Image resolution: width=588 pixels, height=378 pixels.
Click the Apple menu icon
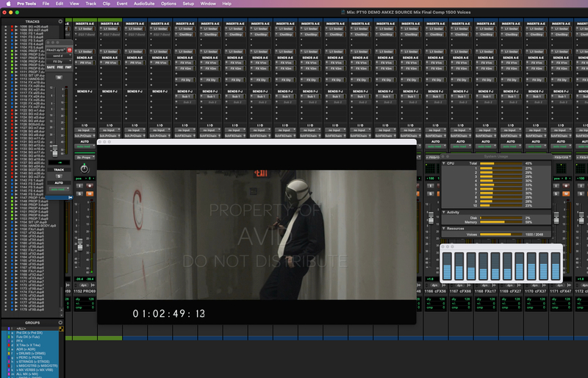(8, 4)
